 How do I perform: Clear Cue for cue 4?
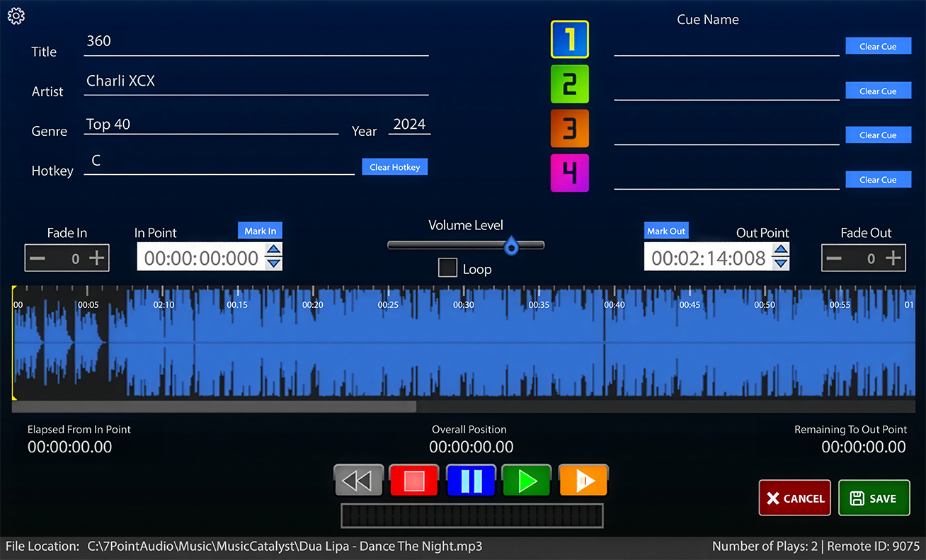[x=878, y=180]
